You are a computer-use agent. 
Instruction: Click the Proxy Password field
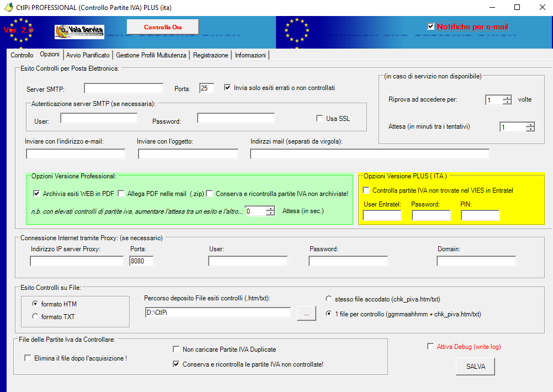[x=348, y=261]
